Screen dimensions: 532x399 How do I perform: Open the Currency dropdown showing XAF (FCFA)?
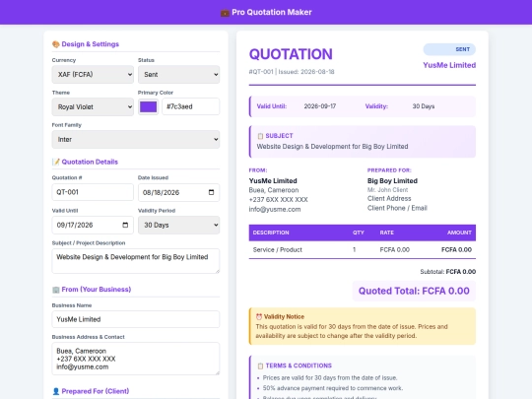[93, 74]
